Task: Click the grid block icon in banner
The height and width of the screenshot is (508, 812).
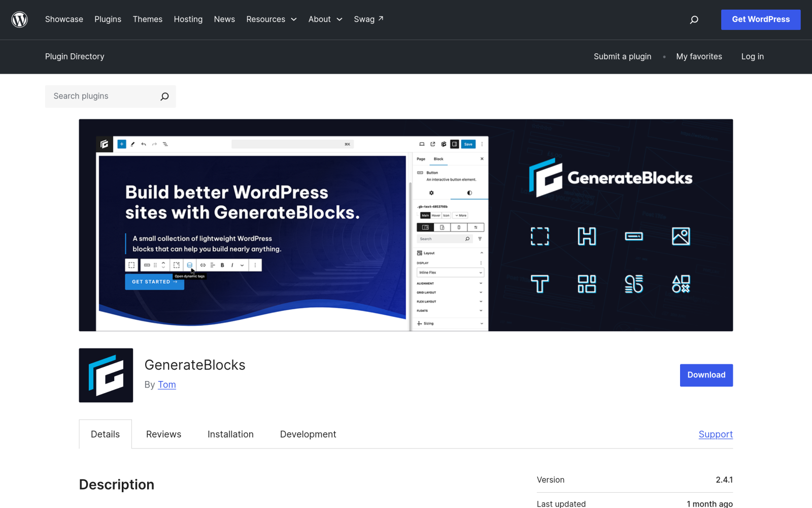Action: pyautogui.click(x=587, y=284)
